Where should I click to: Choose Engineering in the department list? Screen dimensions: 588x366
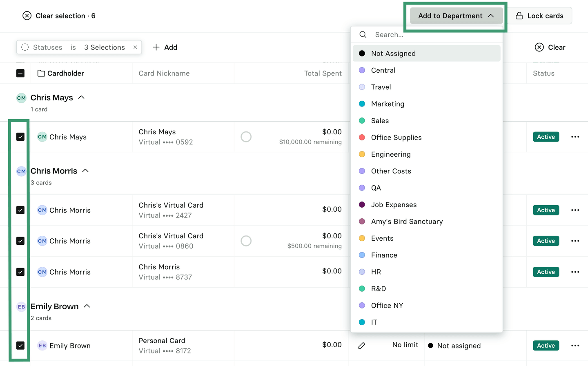[x=391, y=154]
